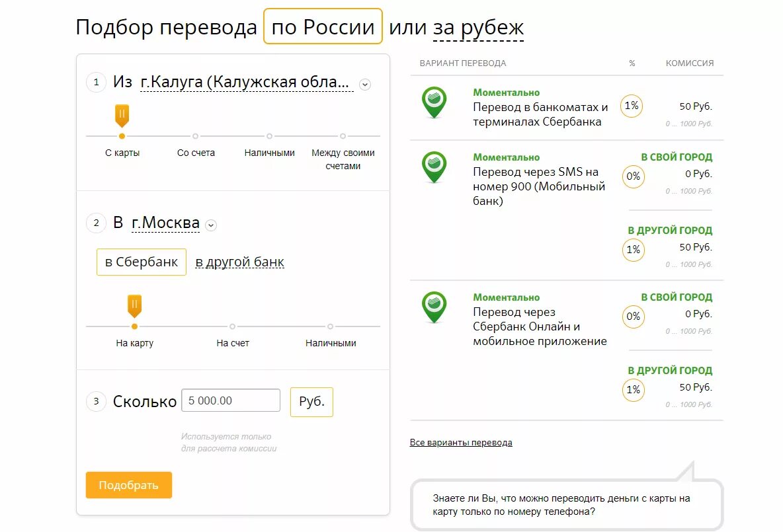Choose destination 'Наличными' option
This screenshot has width=783, height=532.
click(331, 343)
